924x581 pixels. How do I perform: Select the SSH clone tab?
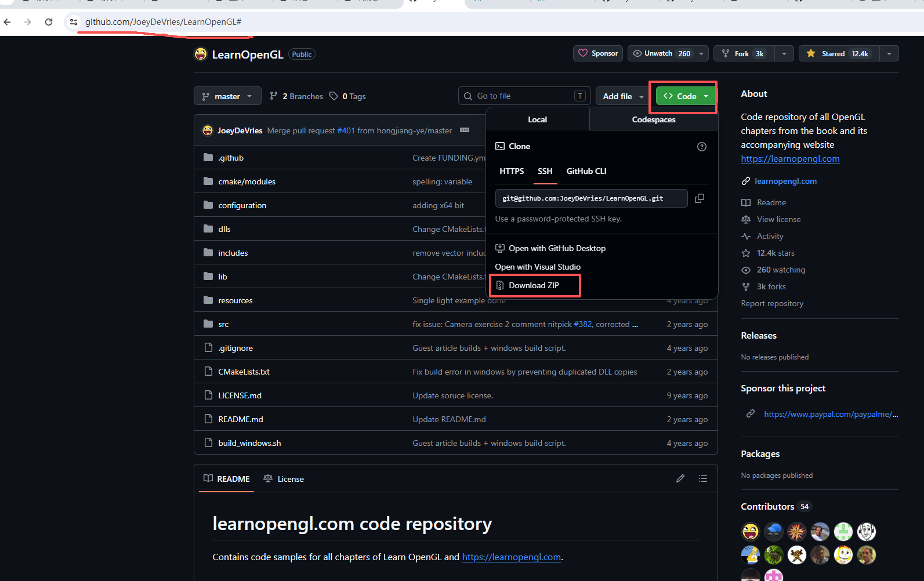coord(545,171)
